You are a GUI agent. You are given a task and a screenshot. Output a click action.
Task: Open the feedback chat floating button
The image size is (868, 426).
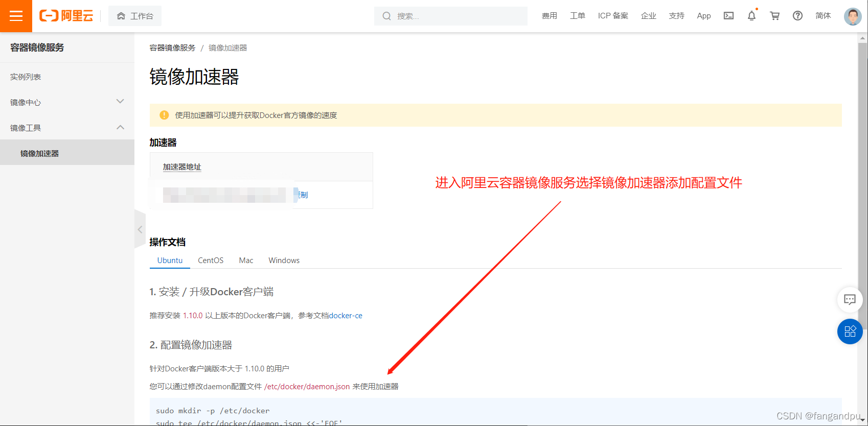(850, 300)
